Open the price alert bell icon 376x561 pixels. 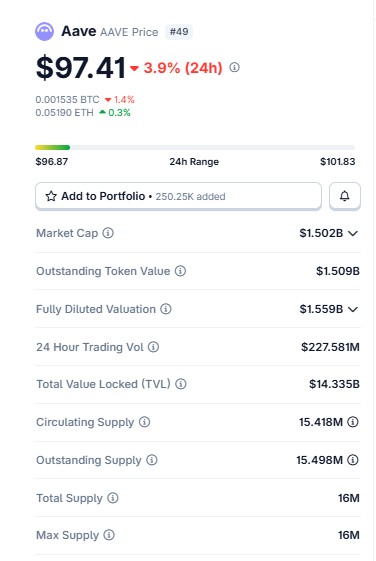[345, 196]
